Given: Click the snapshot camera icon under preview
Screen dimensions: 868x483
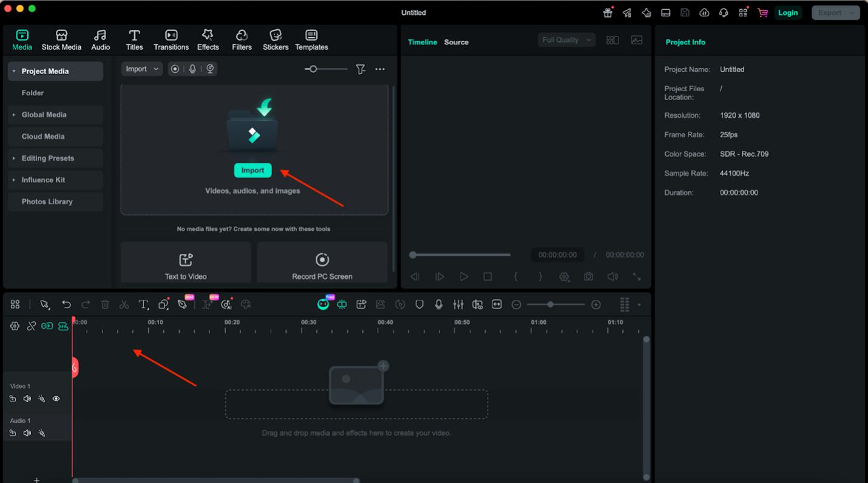Looking at the screenshot, I should pyautogui.click(x=588, y=276).
